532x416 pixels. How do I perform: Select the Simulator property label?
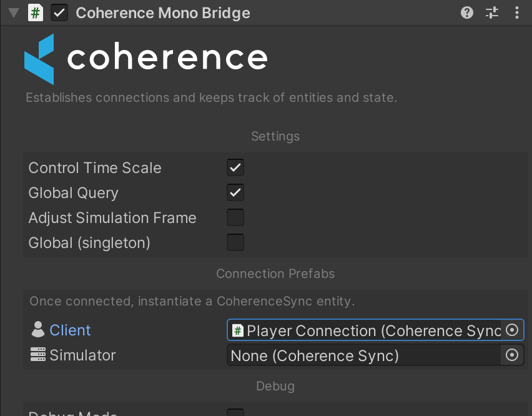coord(82,355)
